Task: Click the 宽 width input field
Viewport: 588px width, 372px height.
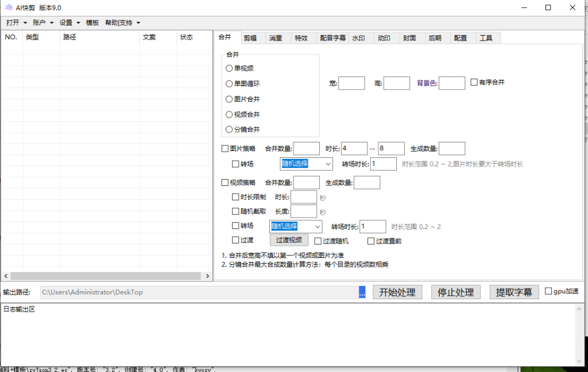Action: (x=351, y=83)
